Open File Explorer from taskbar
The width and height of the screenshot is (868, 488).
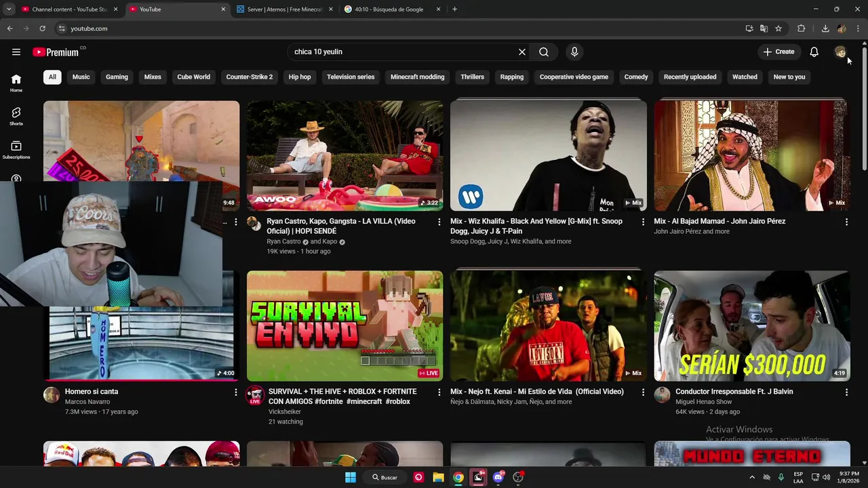point(439,477)
